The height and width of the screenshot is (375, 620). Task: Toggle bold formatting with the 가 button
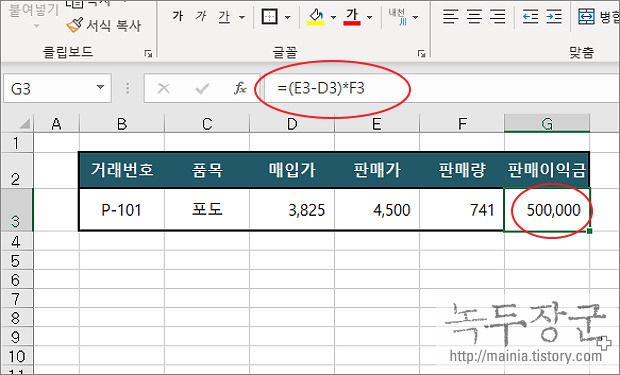coord(178,17)
